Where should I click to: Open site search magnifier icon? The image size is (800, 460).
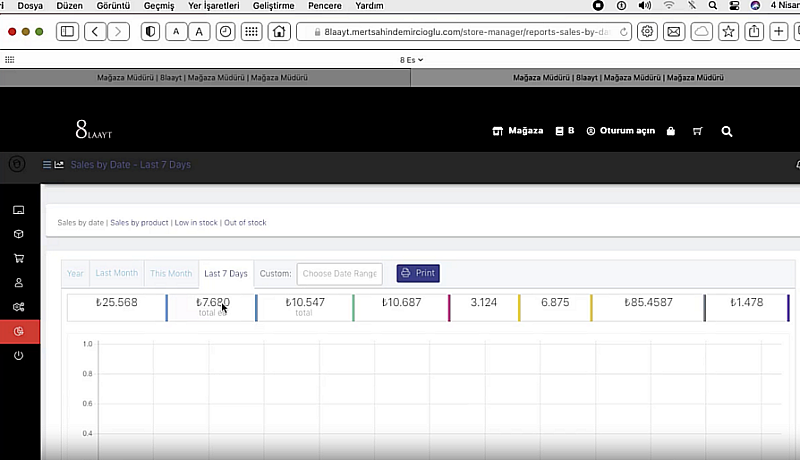(x=727, y=132)
